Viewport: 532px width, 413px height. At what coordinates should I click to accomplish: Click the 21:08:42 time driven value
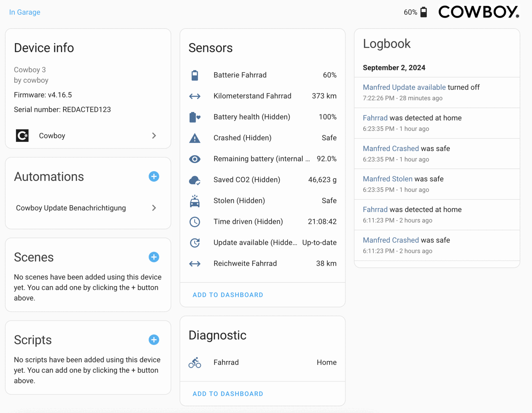322,222
